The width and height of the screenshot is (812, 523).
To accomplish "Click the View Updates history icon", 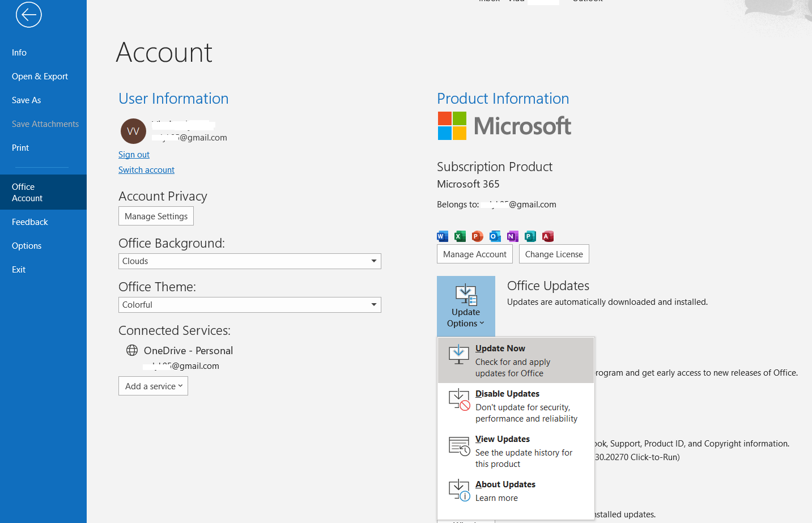I will tap(459, 446).
